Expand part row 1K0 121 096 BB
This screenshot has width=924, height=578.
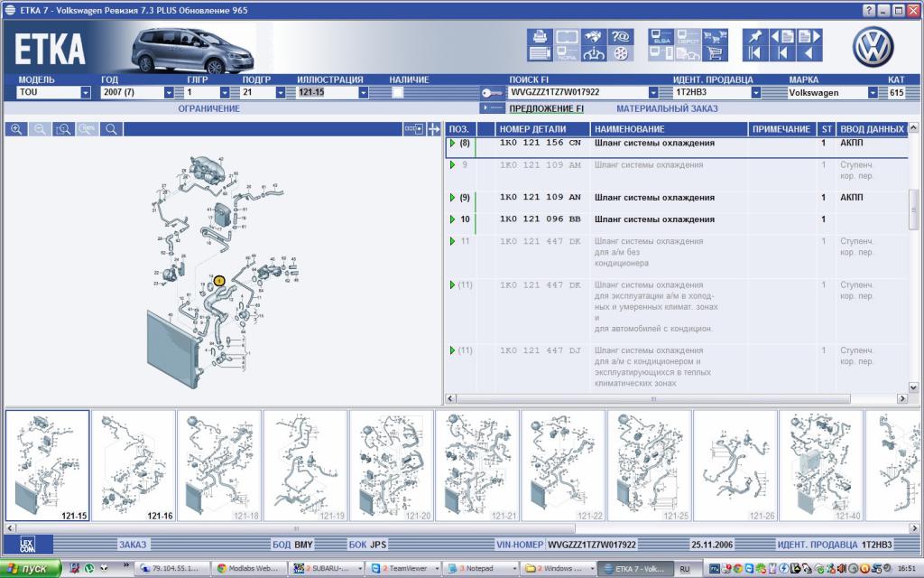pyautogui.click(x=453, y=219)
